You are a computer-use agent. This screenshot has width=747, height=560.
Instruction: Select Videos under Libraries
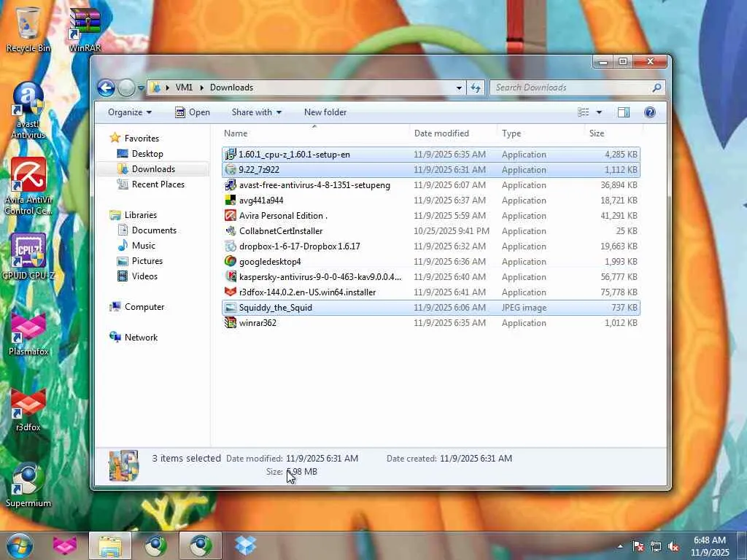(x=144, y=276)
